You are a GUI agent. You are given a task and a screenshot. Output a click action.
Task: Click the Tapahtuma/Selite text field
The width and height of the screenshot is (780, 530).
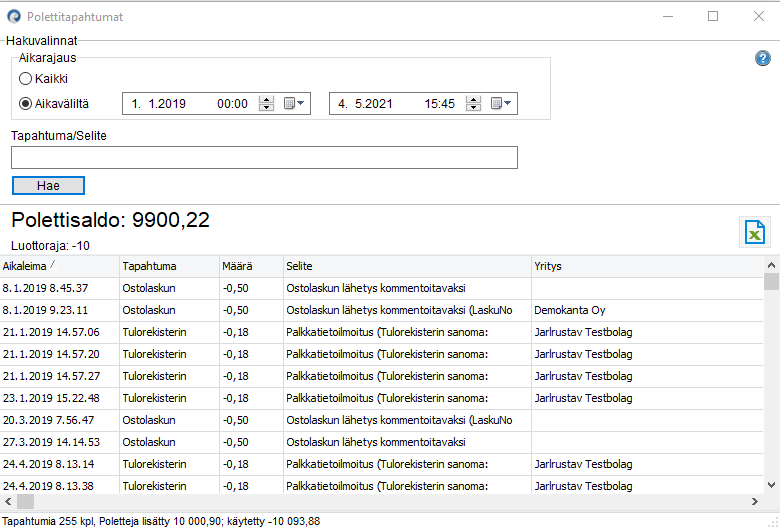(264, 158)
